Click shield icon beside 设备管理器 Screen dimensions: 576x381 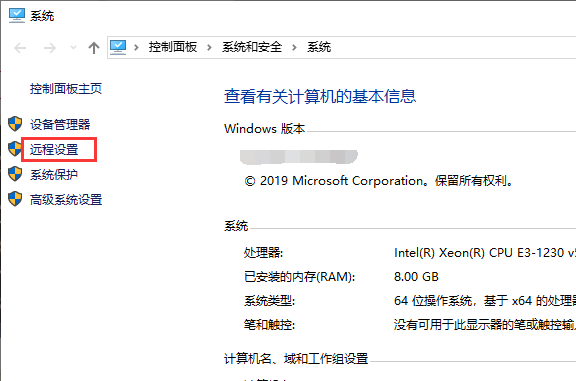coord(15,124)
